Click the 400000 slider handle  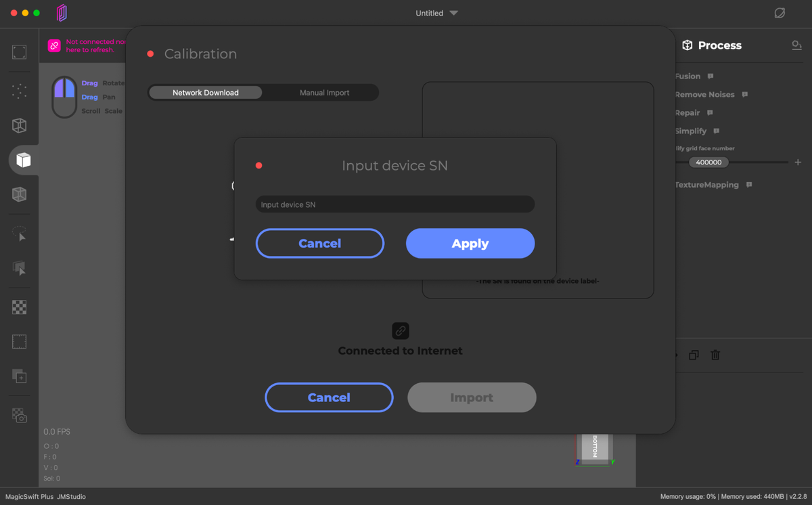click(x=708, y=162)
